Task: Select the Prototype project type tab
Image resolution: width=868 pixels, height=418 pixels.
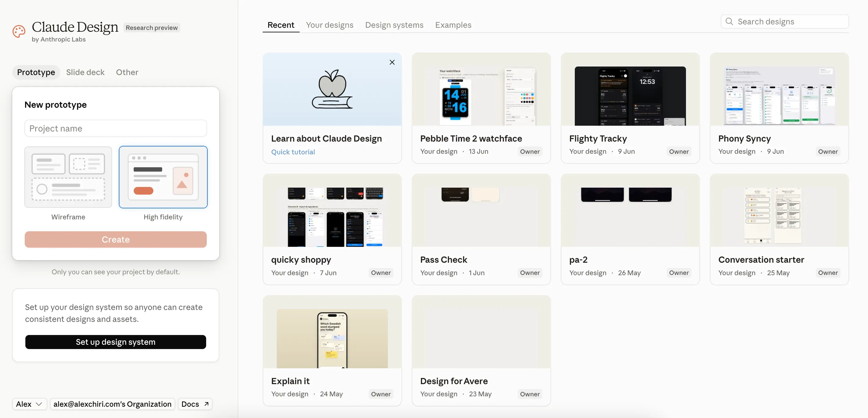Action: (x=36, y=72)
